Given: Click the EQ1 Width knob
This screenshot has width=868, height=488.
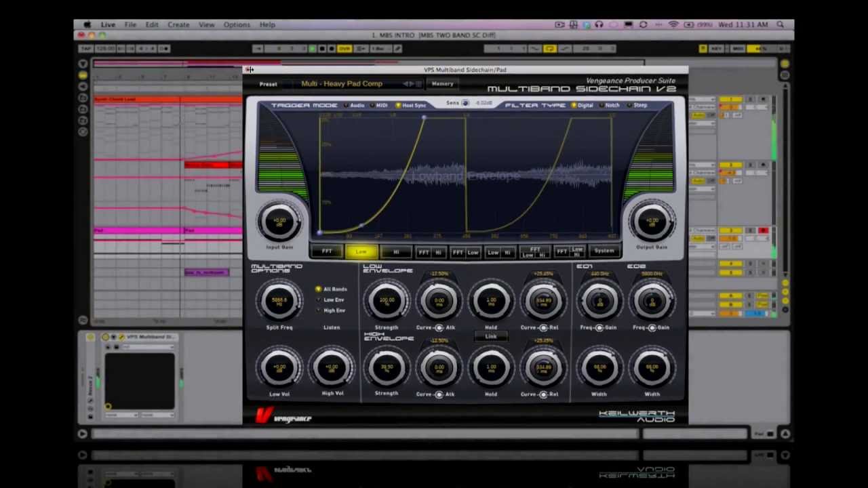Looking at the screenshot, I should click(x=599, y=367).
